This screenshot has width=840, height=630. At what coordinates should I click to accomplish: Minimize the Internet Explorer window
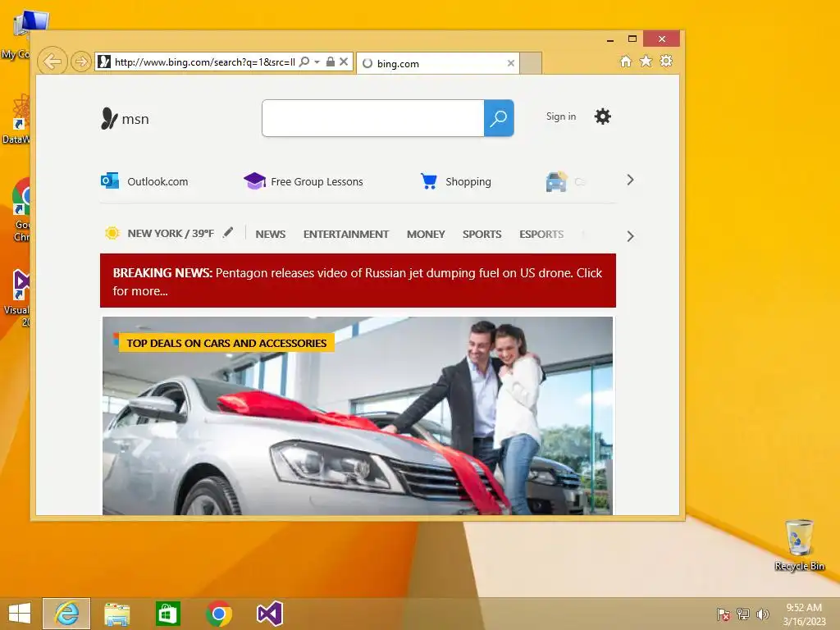(609, 39)
